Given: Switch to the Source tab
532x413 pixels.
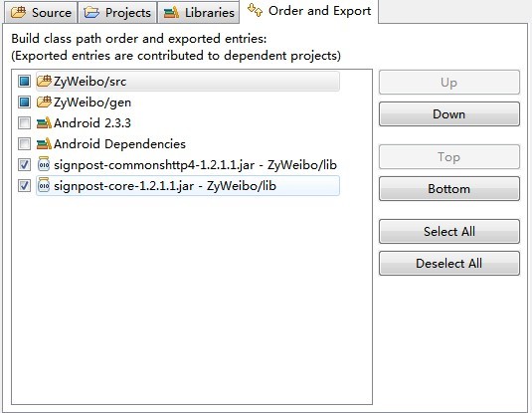Looking at the screenshot, I should point(41,13).
